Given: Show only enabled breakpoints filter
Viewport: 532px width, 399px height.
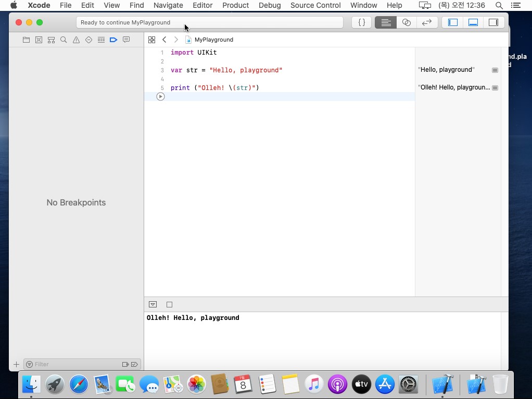Looking at the screenshot, I should (x=125, y=365).
